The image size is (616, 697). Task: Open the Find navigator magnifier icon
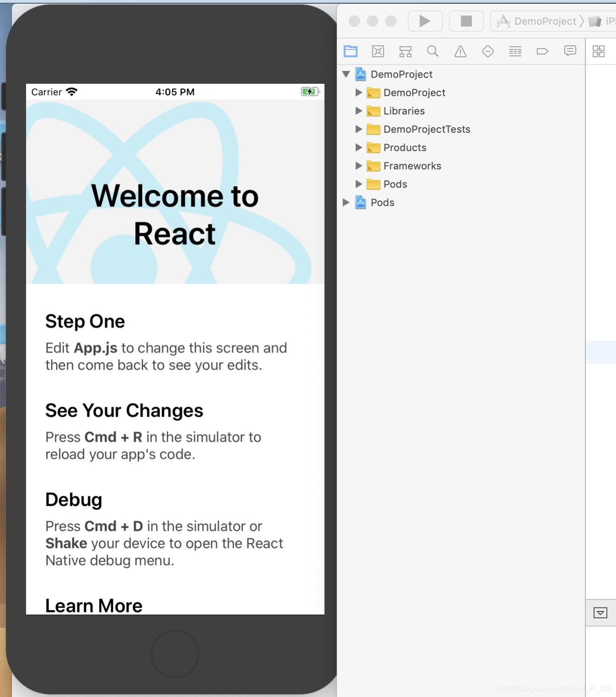(x=433, y=51)
